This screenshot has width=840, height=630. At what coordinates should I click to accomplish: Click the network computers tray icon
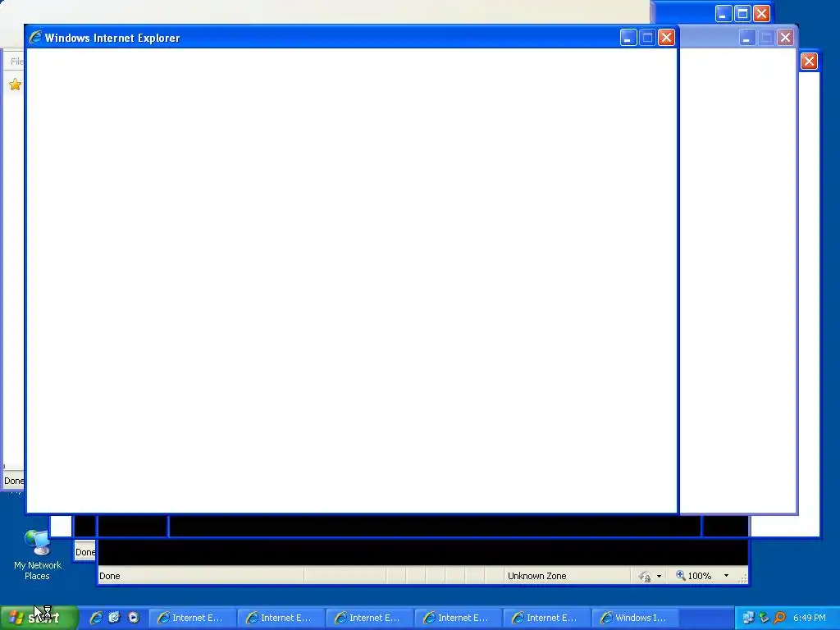(748, 618)
